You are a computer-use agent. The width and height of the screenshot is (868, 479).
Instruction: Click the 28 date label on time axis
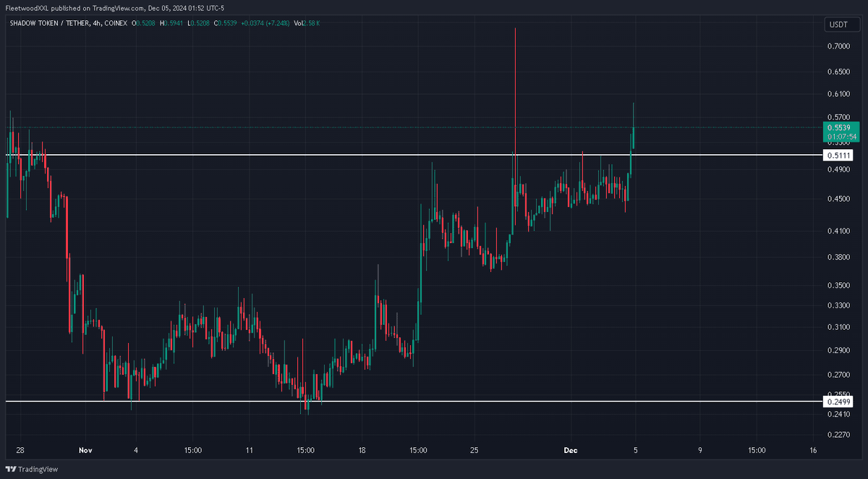coord(20,450)
